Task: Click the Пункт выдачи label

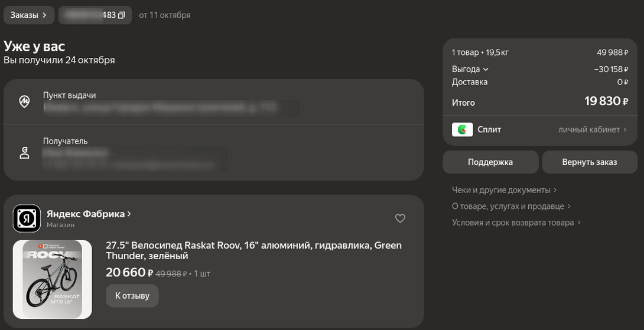Action: [x=69, y=95]
